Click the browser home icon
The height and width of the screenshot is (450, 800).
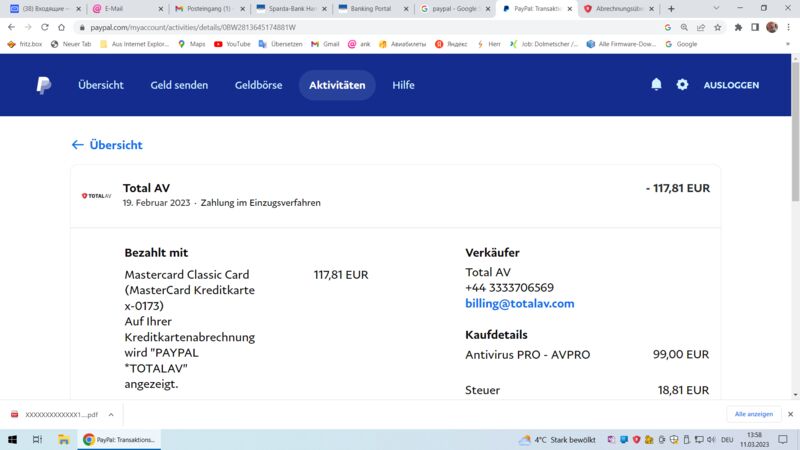[x=61, y=27]
